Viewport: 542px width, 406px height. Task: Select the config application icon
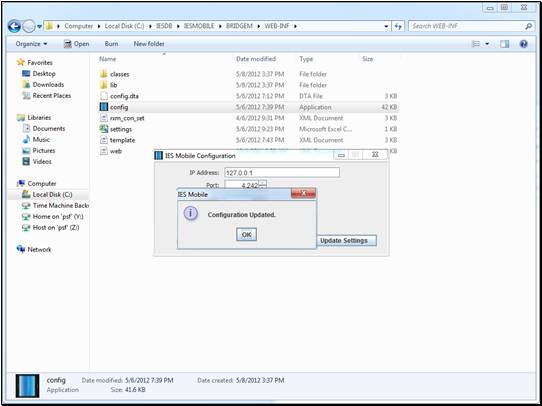(104, 107)
